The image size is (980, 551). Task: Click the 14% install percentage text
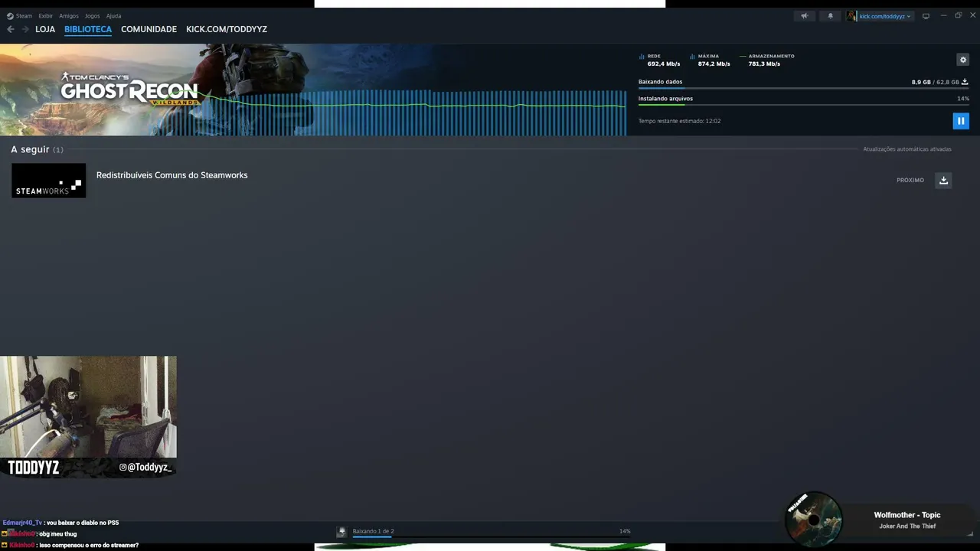pos(963,99)
